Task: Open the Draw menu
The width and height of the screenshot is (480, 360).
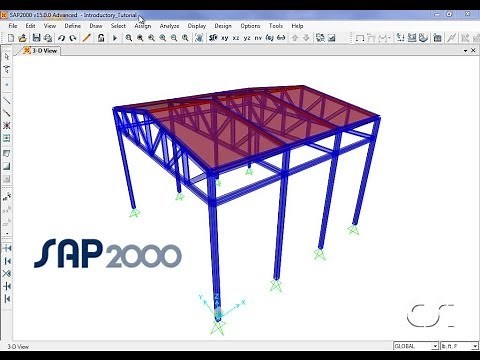Action: click(96, 26)
